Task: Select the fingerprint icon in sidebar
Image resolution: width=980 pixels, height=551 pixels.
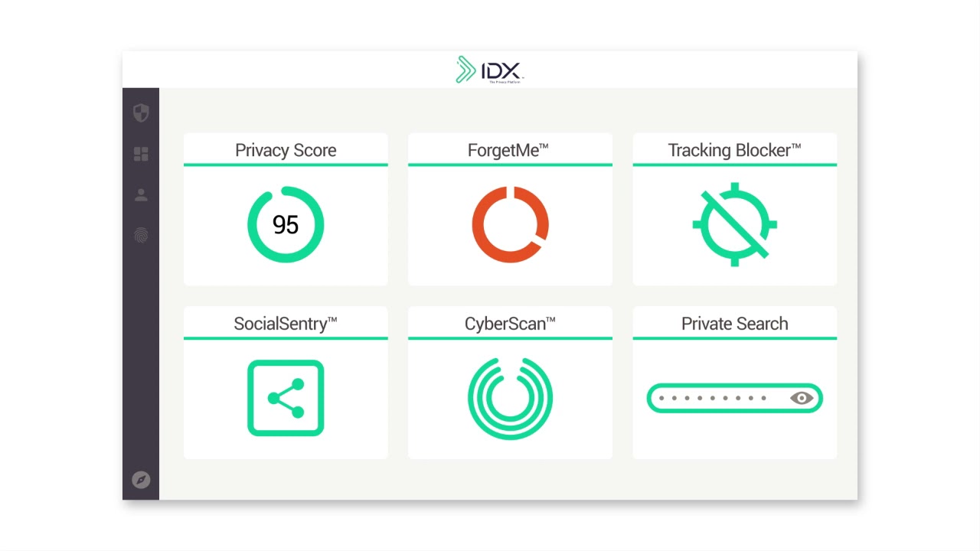Action: (x=141, y=236)
